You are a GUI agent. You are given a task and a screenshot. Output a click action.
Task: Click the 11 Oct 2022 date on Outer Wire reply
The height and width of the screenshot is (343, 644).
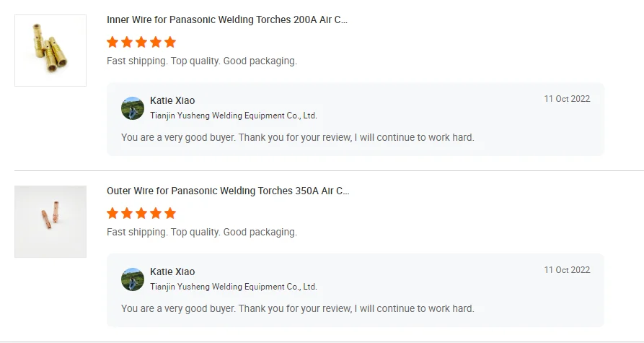(x=567, y=270)
